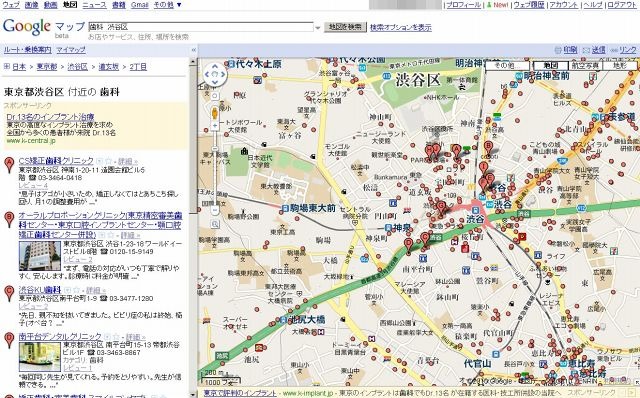Image resolution: width=640 pixels, height=398 pixels.
Task: Click the 地図を検索 button
Action: tap(345, 27)
